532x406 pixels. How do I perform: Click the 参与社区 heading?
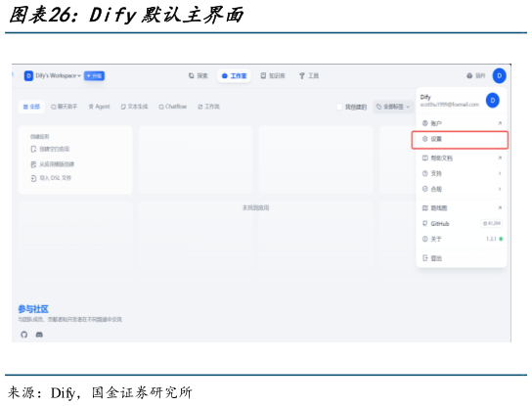(33, 309)
